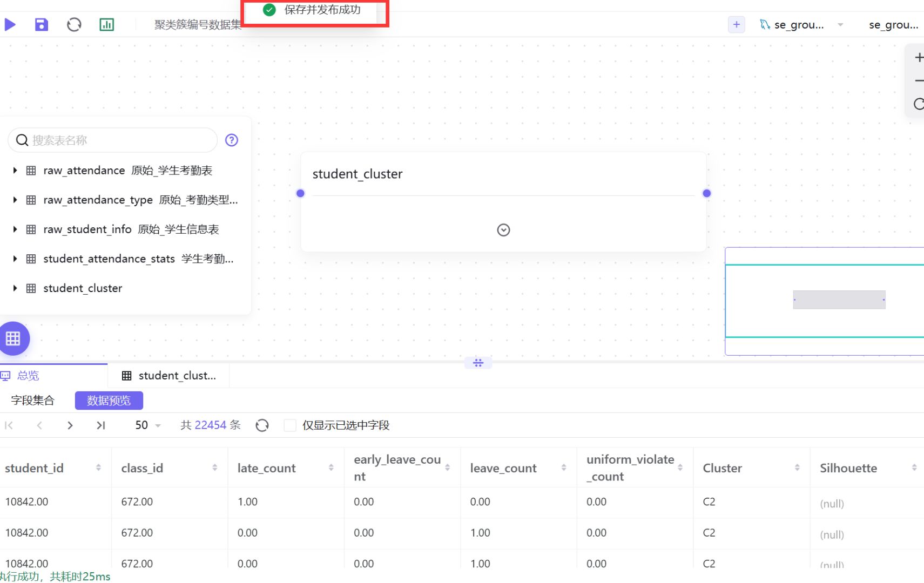
Task: Sort by uniform_violate_count column
Action: tap(680, 467)
